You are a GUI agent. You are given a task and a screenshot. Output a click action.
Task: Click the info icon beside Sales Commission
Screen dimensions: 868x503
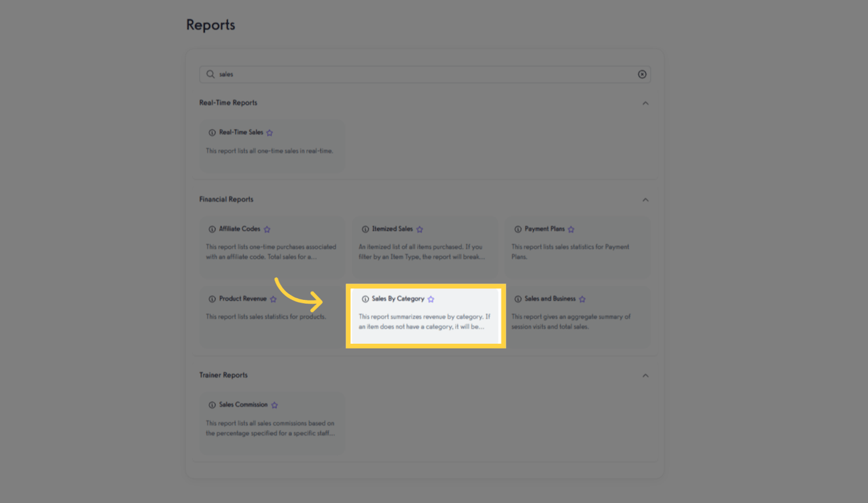pos(212,405)
